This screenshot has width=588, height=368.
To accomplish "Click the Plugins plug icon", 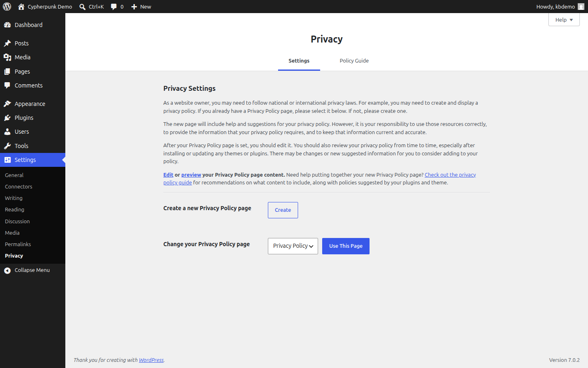I will tap(7, 118).
